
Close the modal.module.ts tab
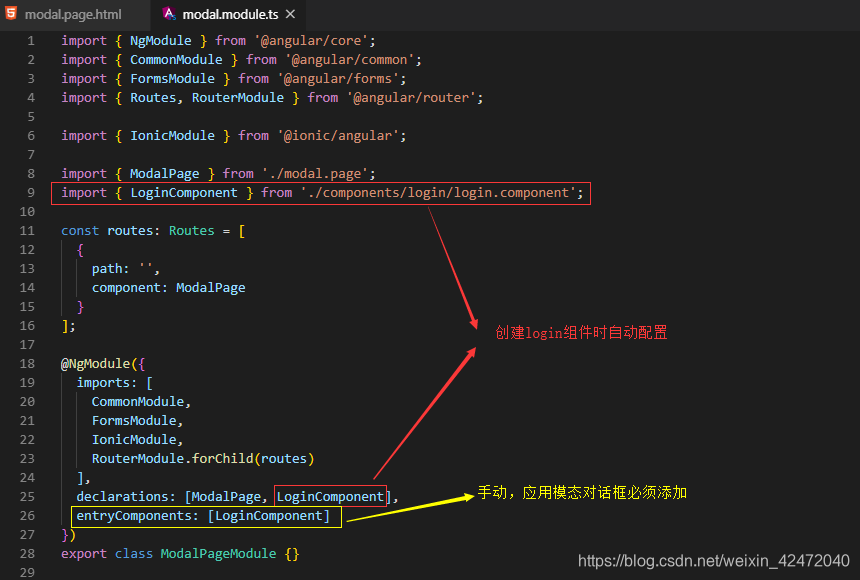[x=290, y=15]
